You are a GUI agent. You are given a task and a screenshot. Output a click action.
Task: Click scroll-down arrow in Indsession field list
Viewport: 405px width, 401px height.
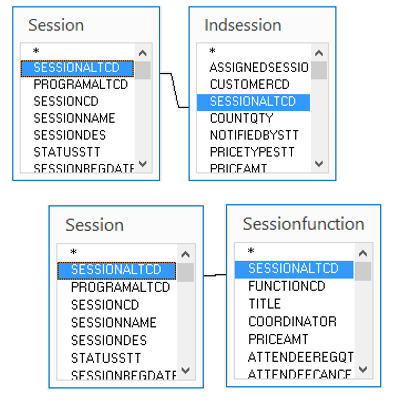[319, 164]
